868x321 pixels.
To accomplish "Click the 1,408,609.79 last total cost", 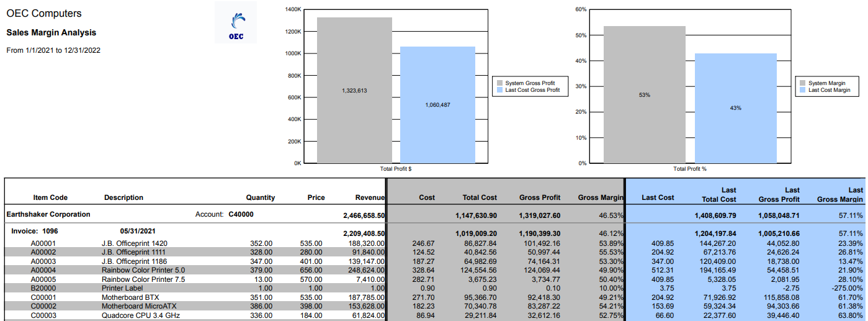I will (x=715, y=216).
